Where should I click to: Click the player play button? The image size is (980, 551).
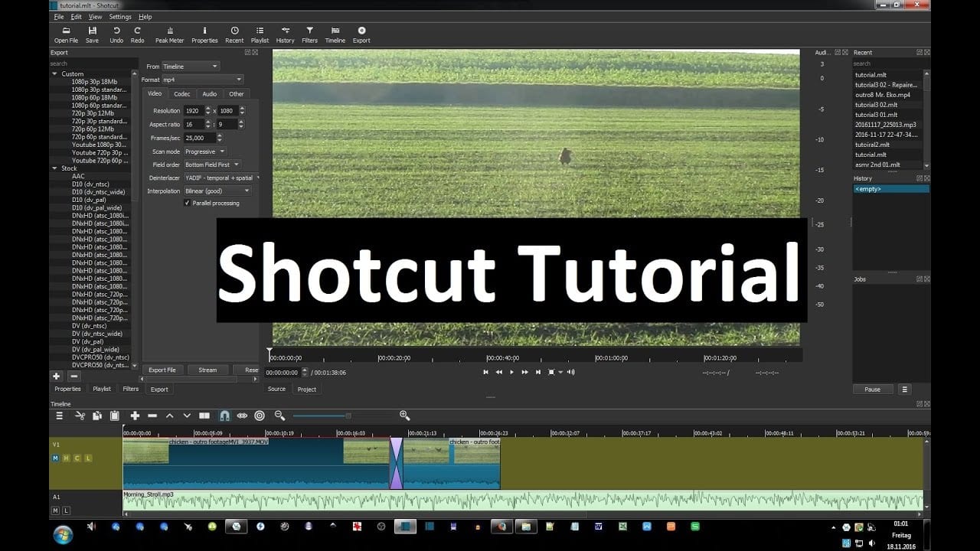click(x=511, y=372)
